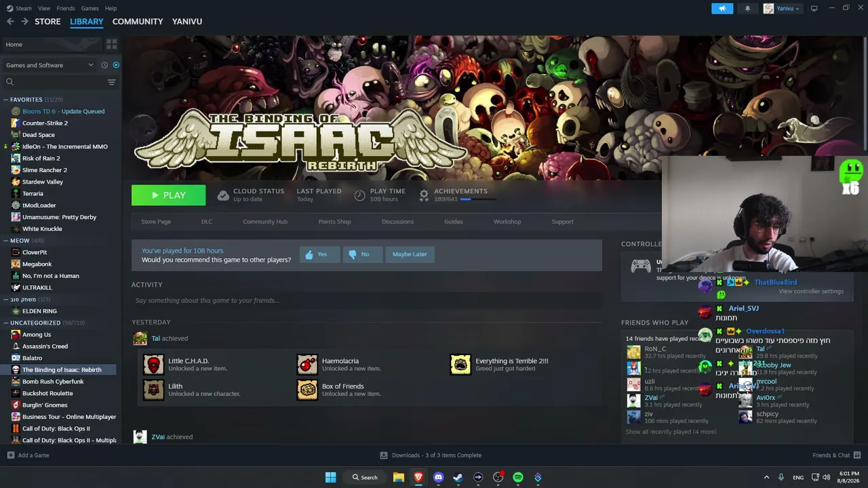Switch to the STORE tab

pyautogui.click(x=47, y=22)
